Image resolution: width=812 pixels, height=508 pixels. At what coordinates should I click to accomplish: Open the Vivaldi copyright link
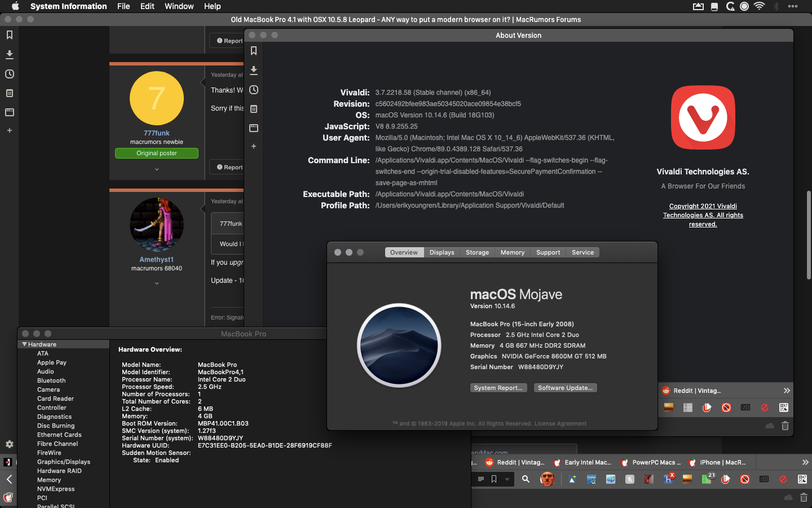point(703,215)
